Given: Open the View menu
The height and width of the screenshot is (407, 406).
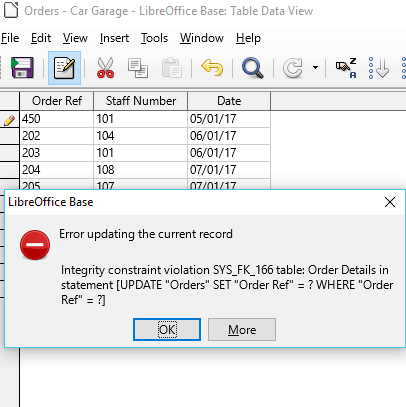Looking at the screenshot, I should pyautogui.click(x=75, y=38).
